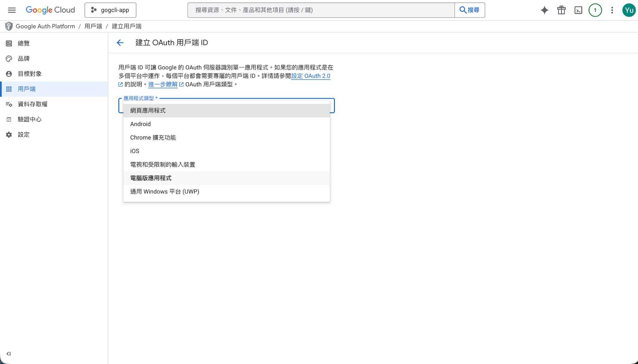
Task: Open 驗證中心 in sidebar
Action: click(29, 119)
